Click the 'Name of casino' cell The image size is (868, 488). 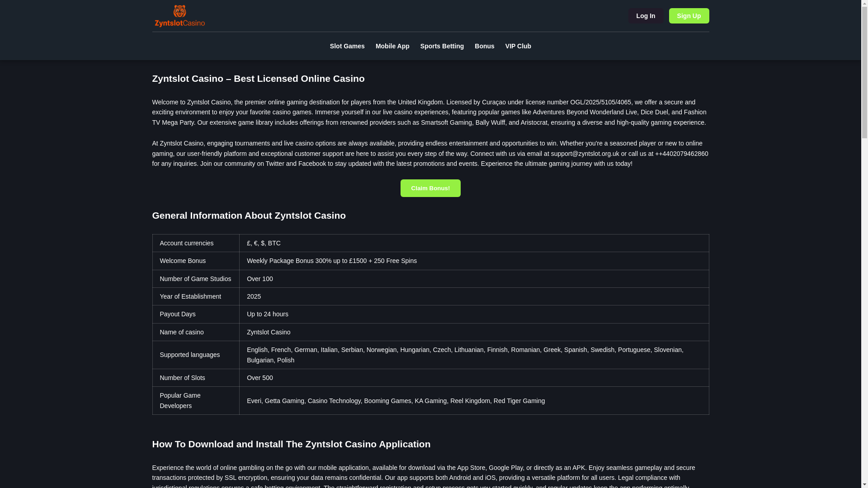click(x=196, y=332)
